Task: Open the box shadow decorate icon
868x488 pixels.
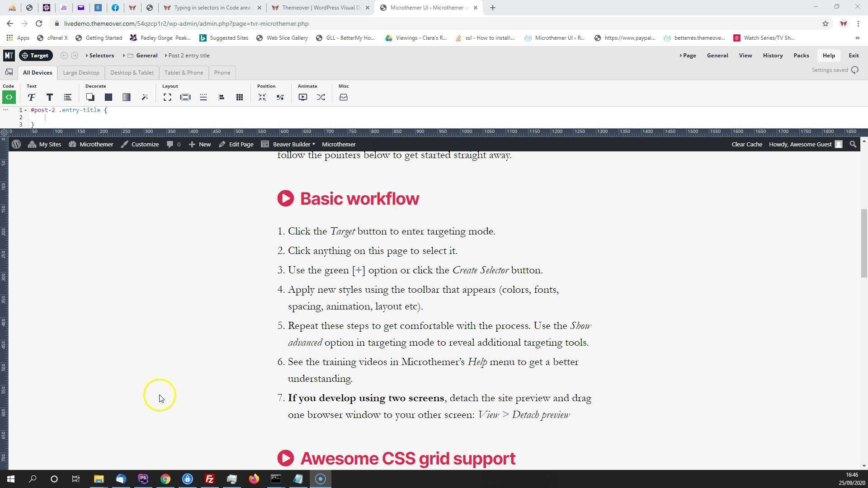Action: pyautogui.click(x=90, y=97)
